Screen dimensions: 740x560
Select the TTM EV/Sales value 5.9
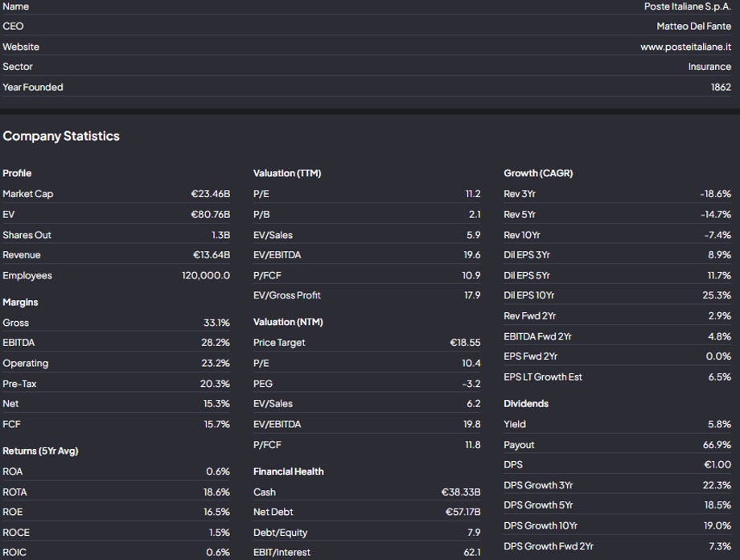473,235
